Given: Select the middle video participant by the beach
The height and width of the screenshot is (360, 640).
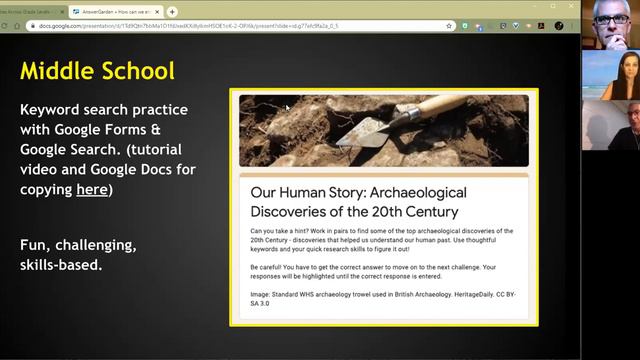Looking at the screenshot, I should tap(611, 75).
